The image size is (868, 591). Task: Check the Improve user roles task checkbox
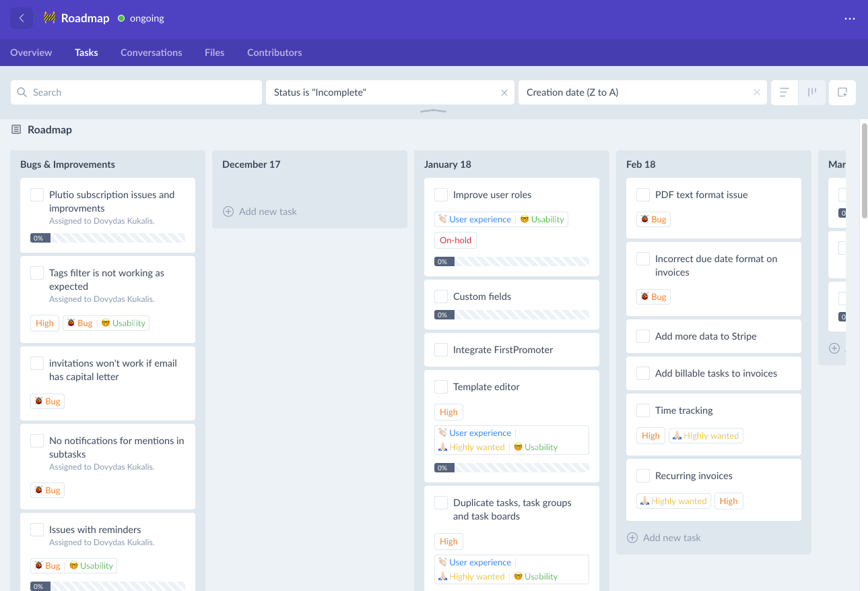441,194
